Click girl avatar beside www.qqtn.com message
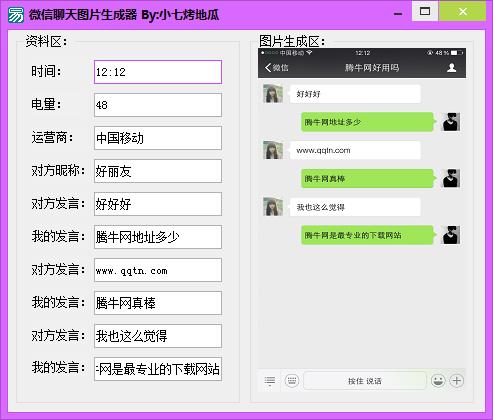Screen dimensions: 493x420 (x=273, y=150)
